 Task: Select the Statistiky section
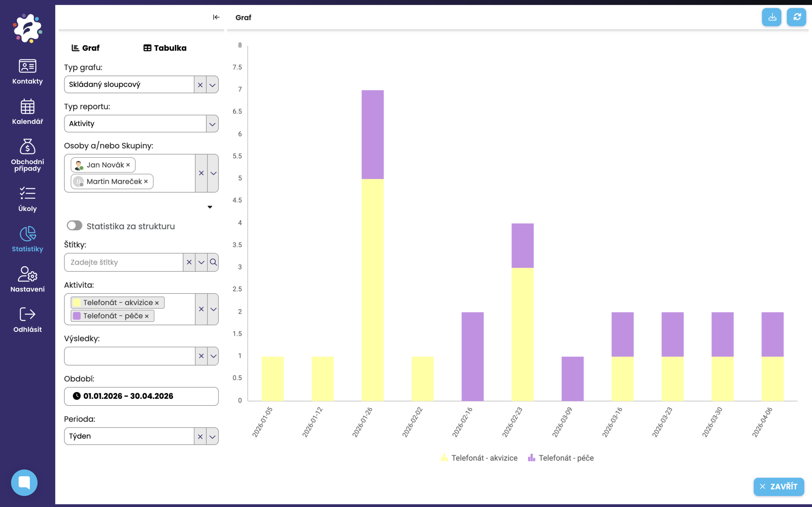(27, 239)
